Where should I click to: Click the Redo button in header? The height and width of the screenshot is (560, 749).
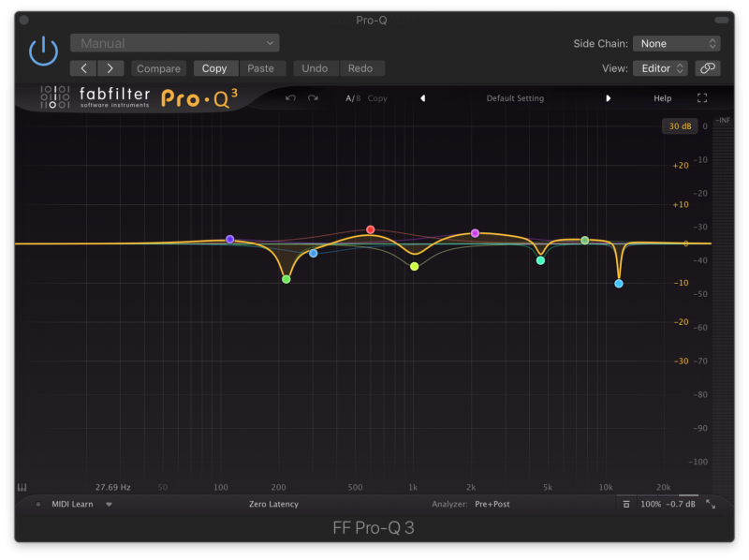tap(360, 68)
